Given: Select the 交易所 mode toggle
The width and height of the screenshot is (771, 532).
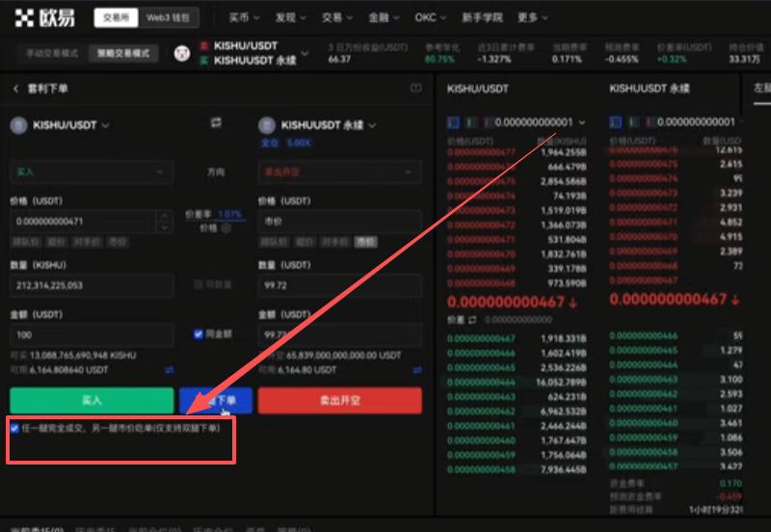Looking at the screenshot, I should tap(116, 17).
